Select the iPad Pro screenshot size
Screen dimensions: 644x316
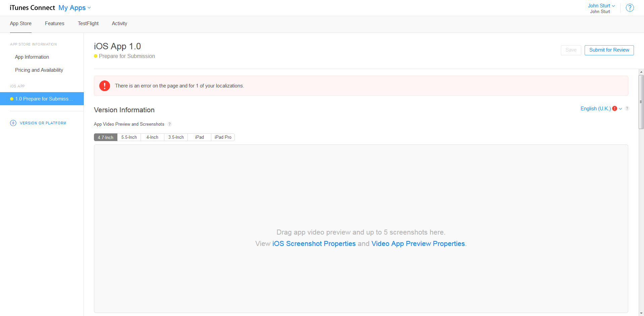point(223,137)
